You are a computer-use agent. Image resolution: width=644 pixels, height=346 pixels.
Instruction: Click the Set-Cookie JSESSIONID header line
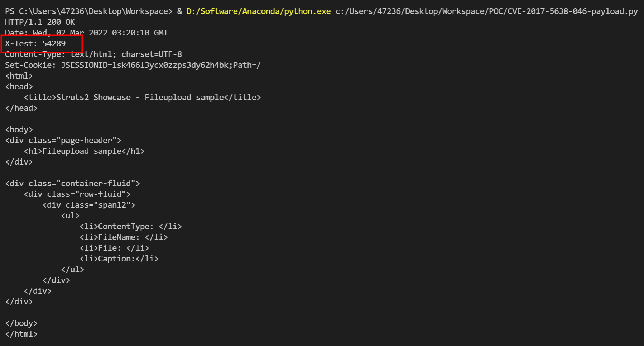click(133, 65)
